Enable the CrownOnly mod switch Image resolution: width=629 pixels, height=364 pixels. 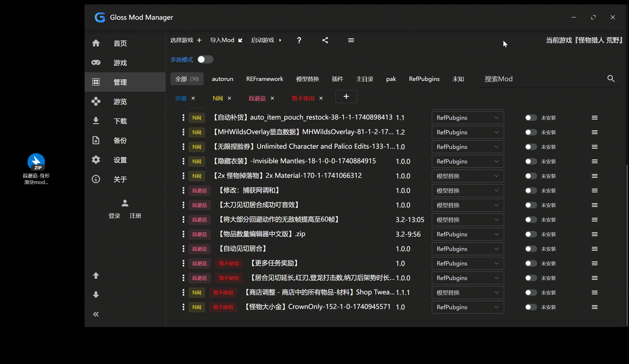(x=531, y=307)
